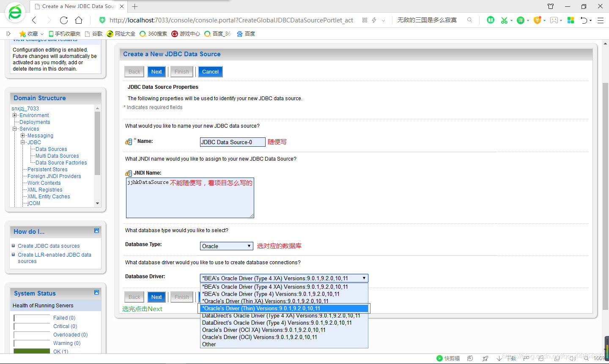Click the Failed (0) server health link
609x364 pixels.
(64, 317)
